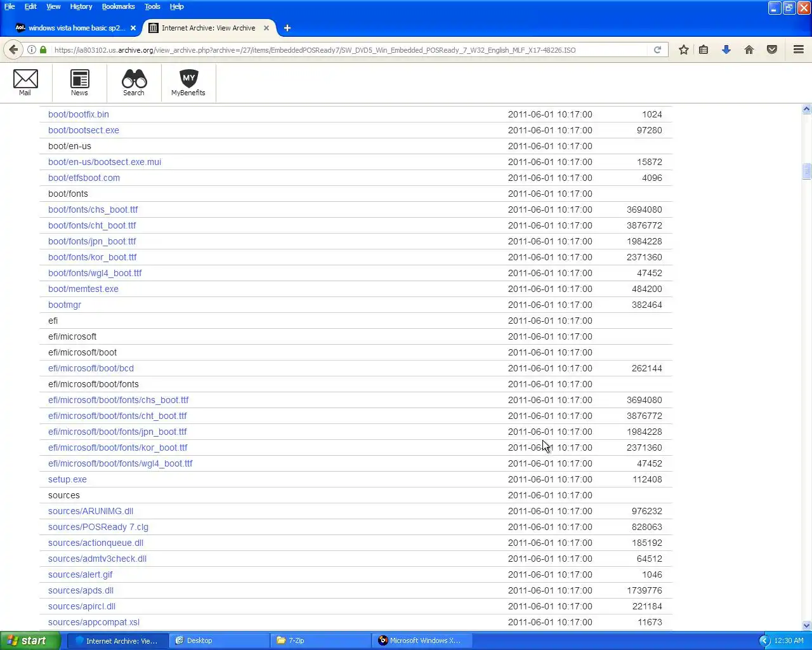Open boot/etfsboot.com link
Viewport: 812px width, 650px height.
click(84, 178)
